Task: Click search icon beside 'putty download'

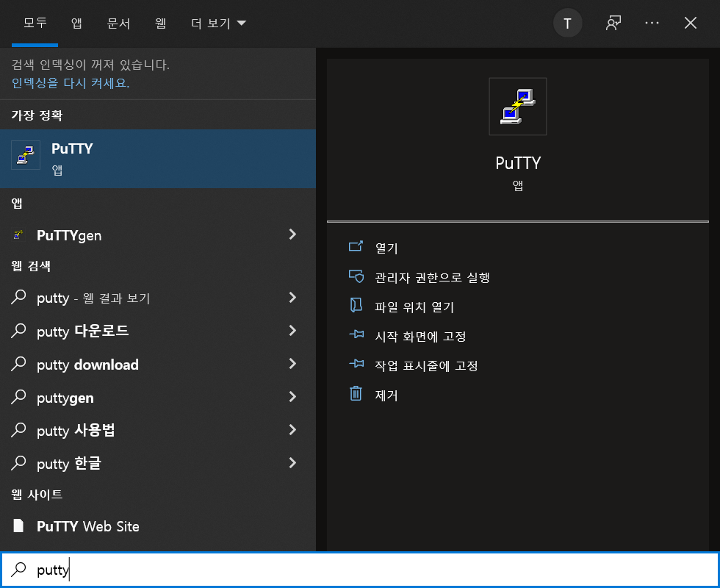Action: point(18,363)
